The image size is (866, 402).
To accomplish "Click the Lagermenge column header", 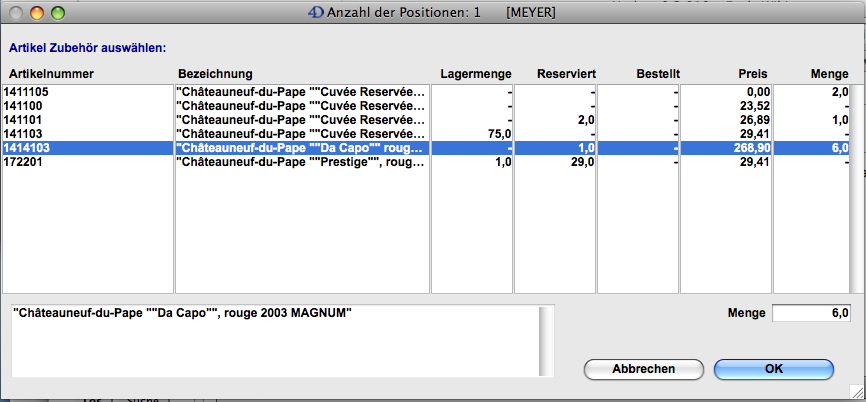I will (476, 73).
